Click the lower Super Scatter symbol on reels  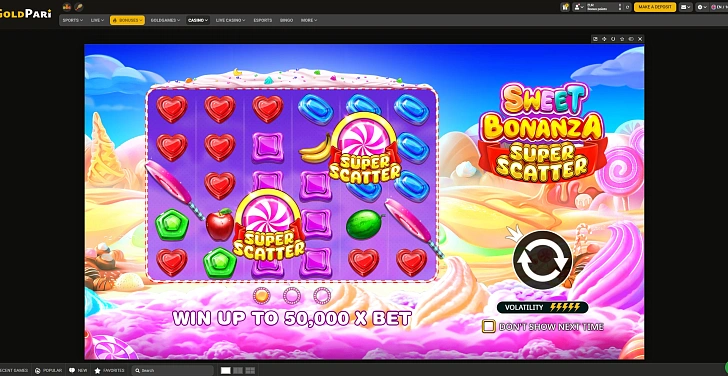click(x=269, y=224)
